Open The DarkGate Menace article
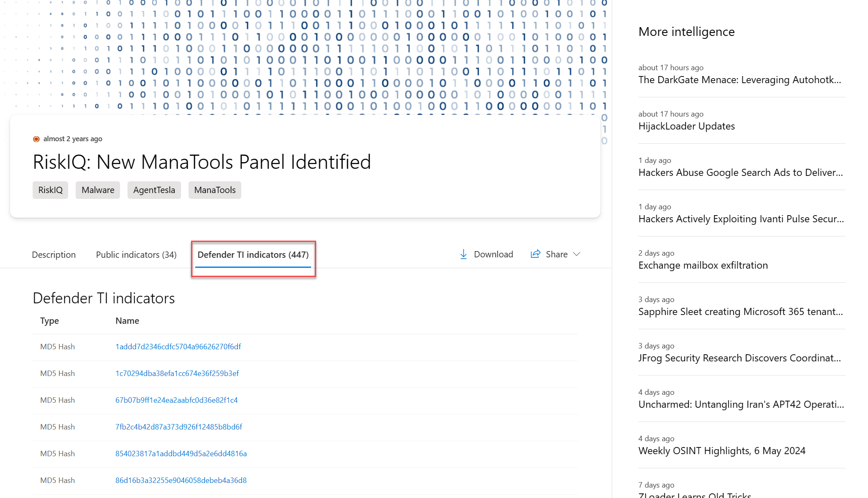 click(x=740, y=80)
